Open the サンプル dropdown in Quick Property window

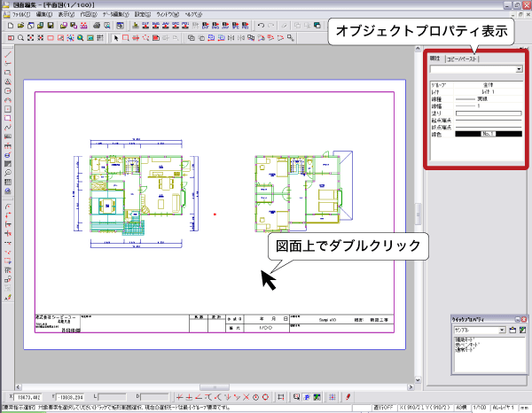[x=502, y=331]
